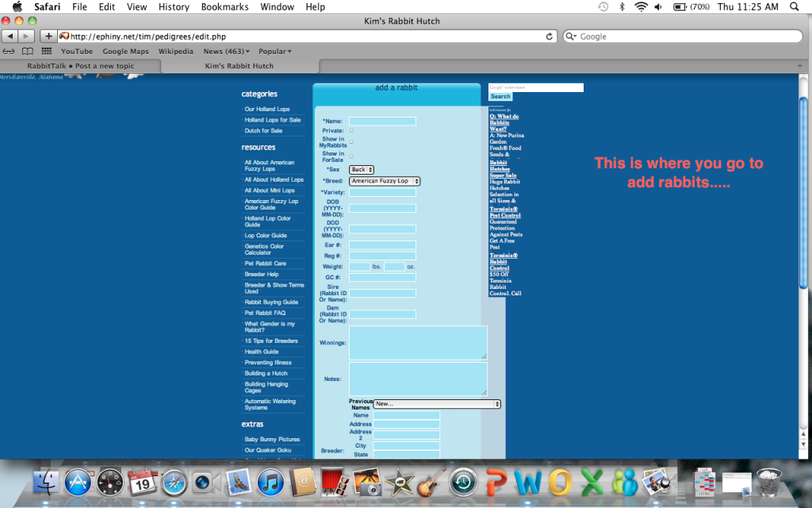The width and height of the screenshot is (812, 508).
Task: Open the Bookmarks menu
Action: pyautogui.click(x=224, y=6)
